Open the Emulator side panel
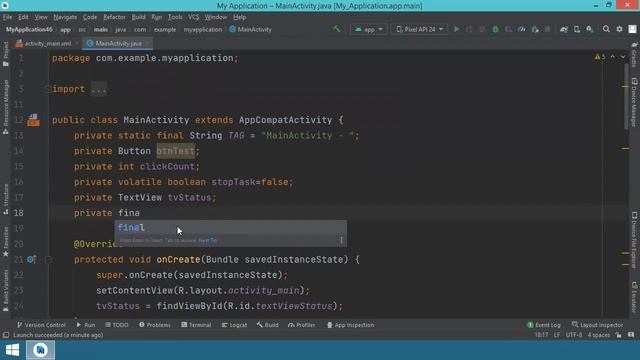Viewport: 640px width, 360px height. click(634, 297)
